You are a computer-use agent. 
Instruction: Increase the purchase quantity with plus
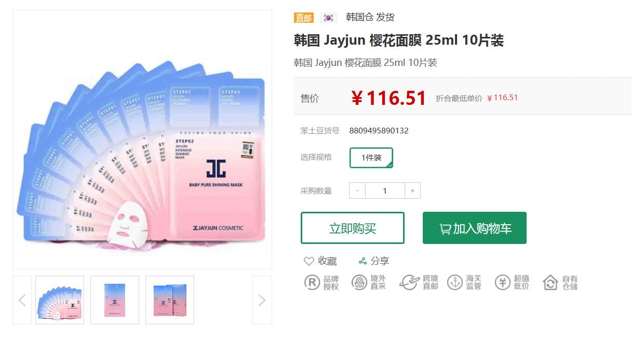412,191
